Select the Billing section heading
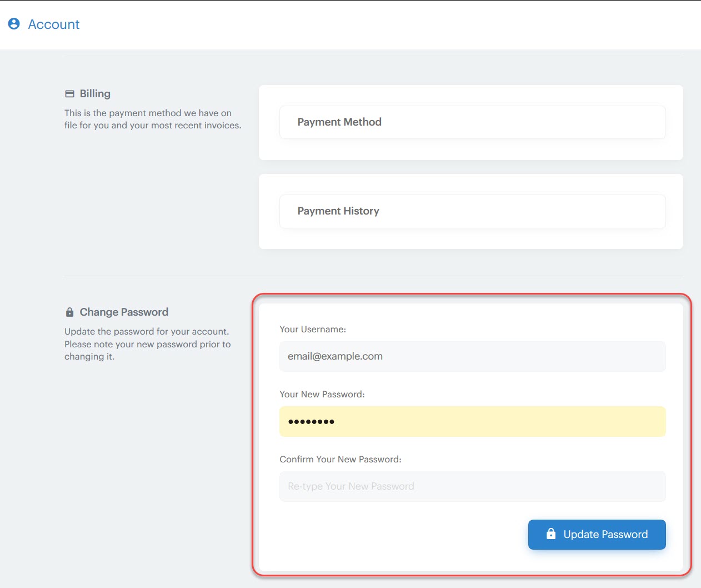The width and height of the screenshot is (701, 588). (96, 93)
